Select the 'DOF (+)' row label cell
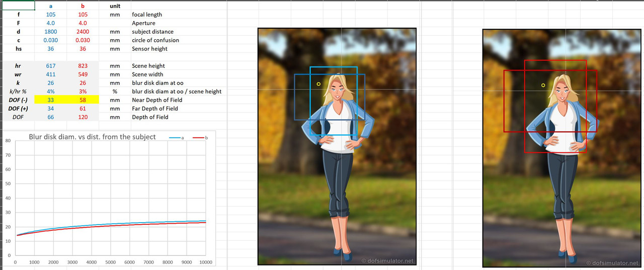The width and height of the screenshot is (644, 270). (18, 109)
